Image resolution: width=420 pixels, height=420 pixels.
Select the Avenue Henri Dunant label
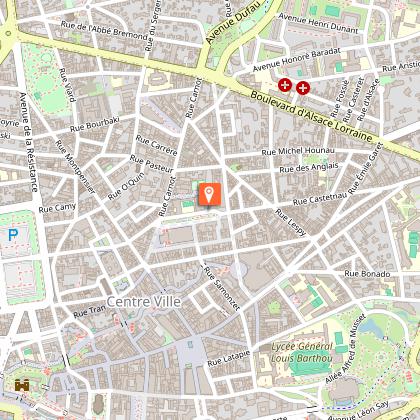click(318, 23)
